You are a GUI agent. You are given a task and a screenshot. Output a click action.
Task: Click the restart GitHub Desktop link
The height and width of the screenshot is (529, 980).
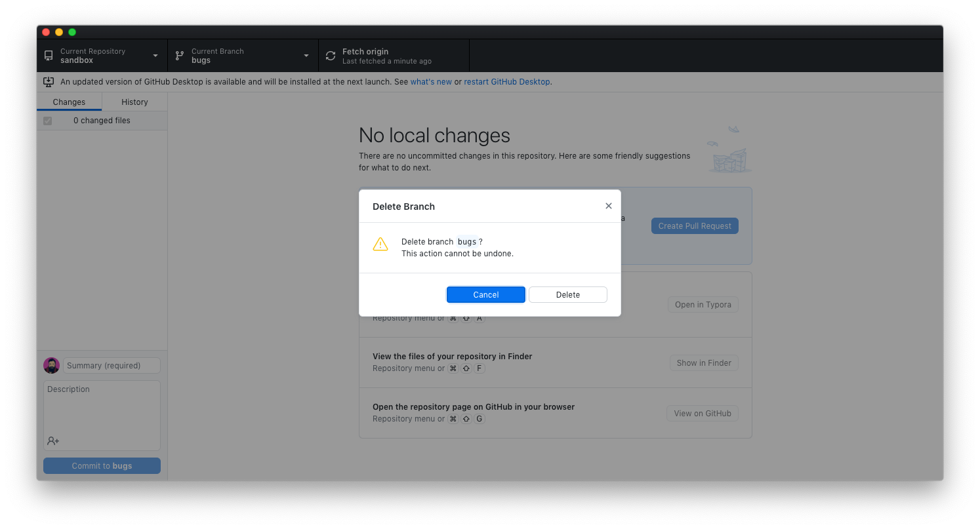click(506, 81)
